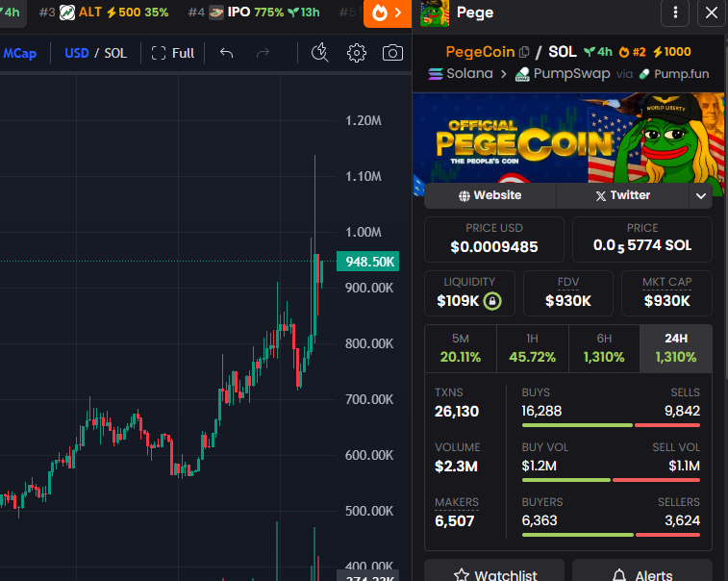This screenshot has width=728, height=581.
Task: Click the PumpSwap DEX link
Action: 563,73
